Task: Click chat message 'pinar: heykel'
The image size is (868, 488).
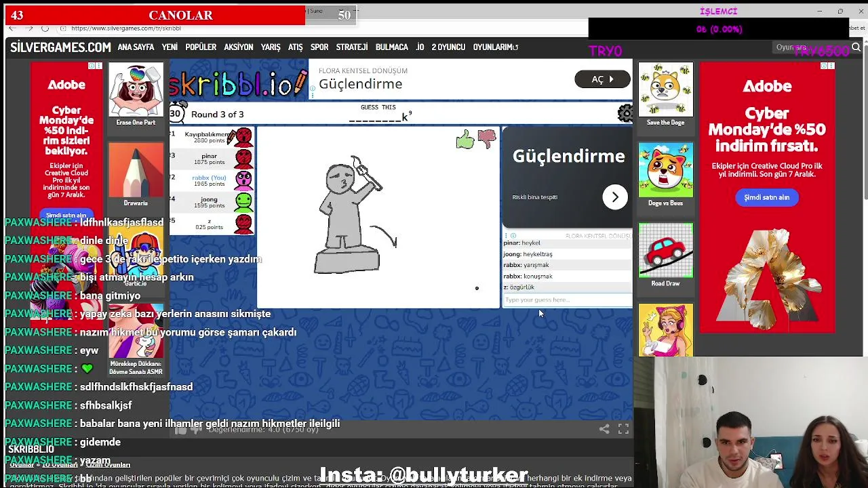Action: point(521,243)
